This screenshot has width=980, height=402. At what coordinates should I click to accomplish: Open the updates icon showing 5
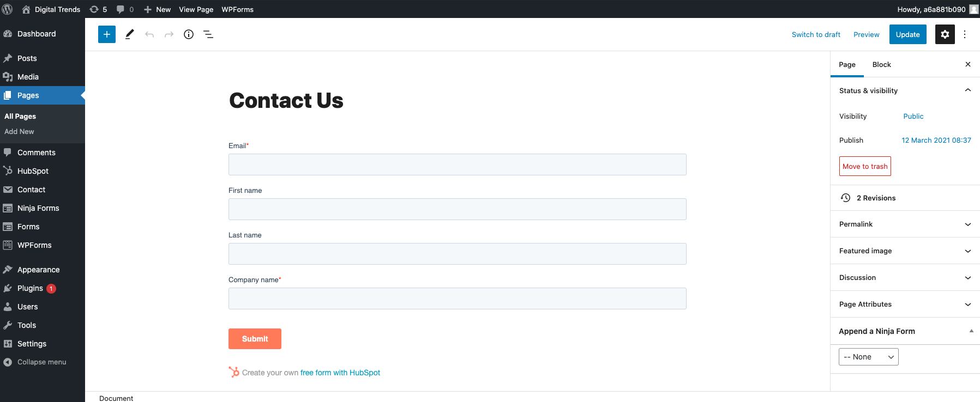coord(98,9)
